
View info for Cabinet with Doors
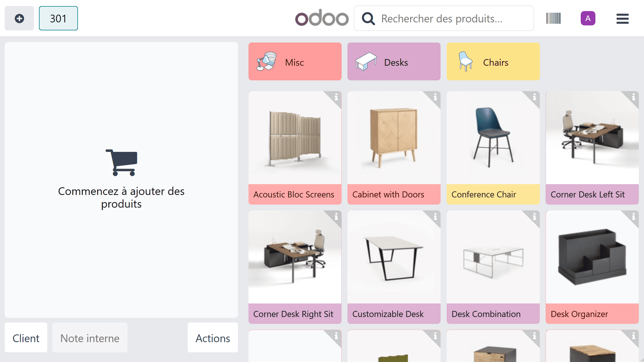435,97
